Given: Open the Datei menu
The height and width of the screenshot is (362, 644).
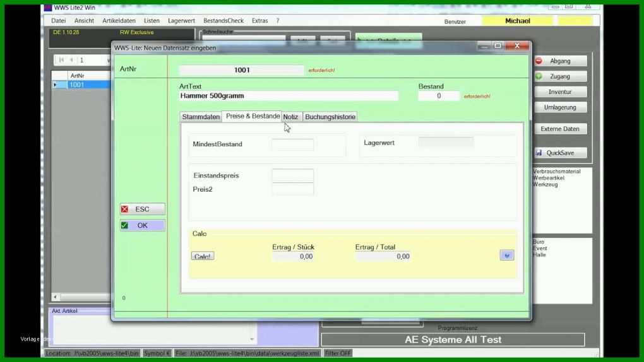Looking at the screenshot, I should pyautogui.click(x=58, y=21).
